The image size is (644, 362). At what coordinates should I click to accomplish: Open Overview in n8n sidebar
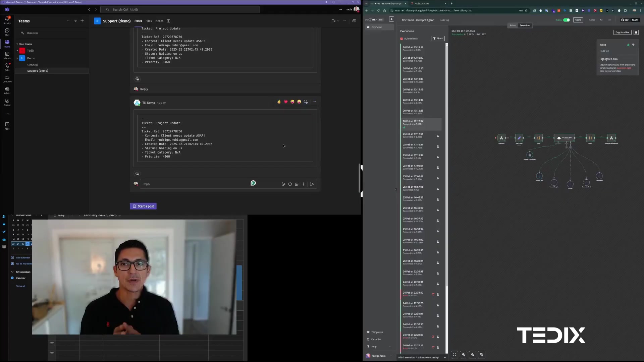coord(380,27)
